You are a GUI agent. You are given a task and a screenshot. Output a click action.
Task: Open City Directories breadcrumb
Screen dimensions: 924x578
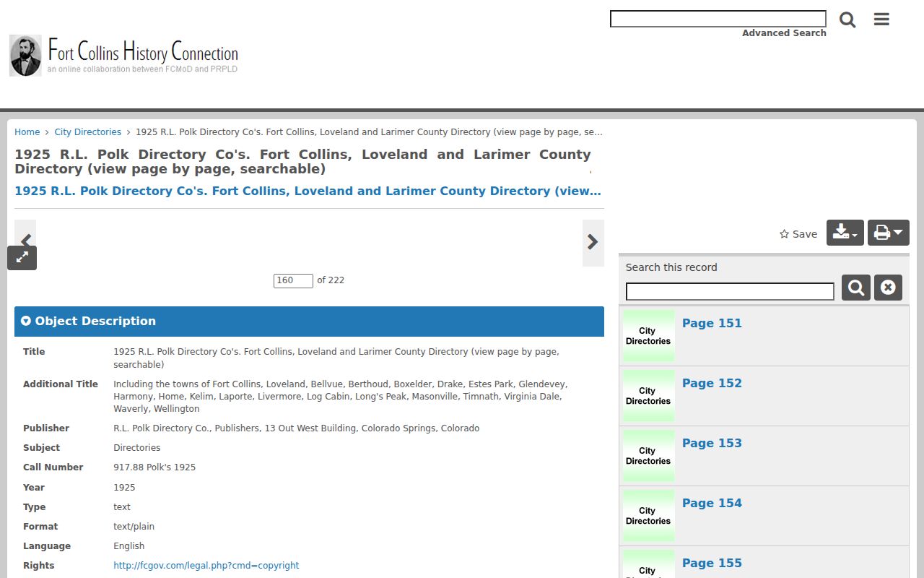pyautogui.click(x=88, y=132)
